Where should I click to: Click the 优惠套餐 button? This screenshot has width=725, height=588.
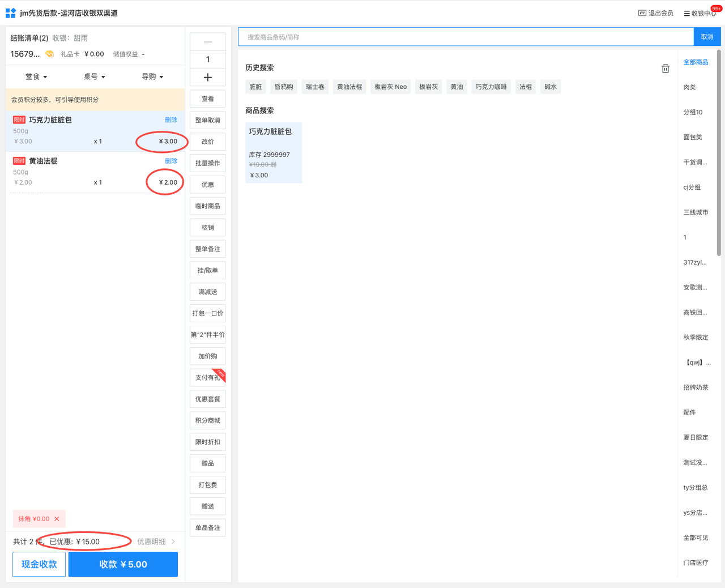[208, 399]
